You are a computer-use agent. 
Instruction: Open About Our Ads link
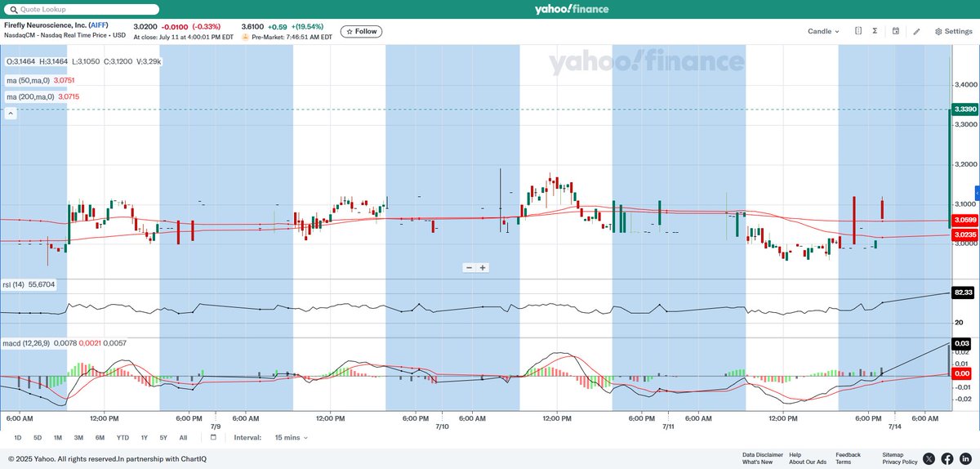pyautogui.click(x=808, y=462)
